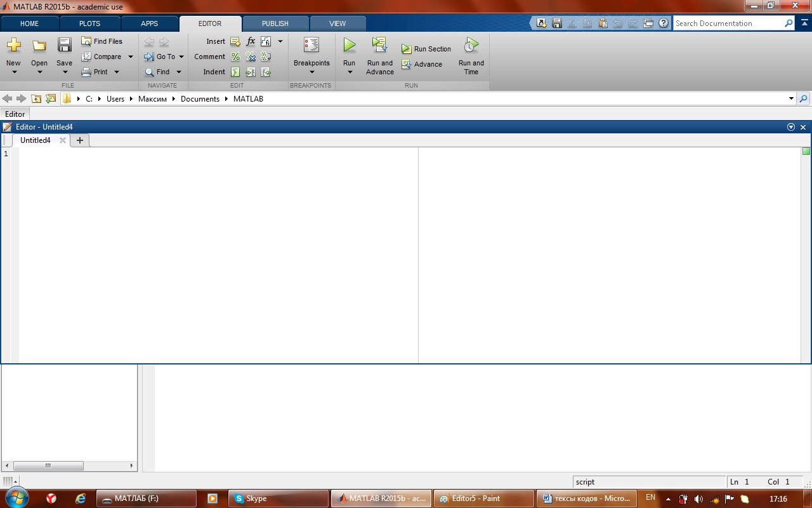Click the Go To button

coord(159,57)
